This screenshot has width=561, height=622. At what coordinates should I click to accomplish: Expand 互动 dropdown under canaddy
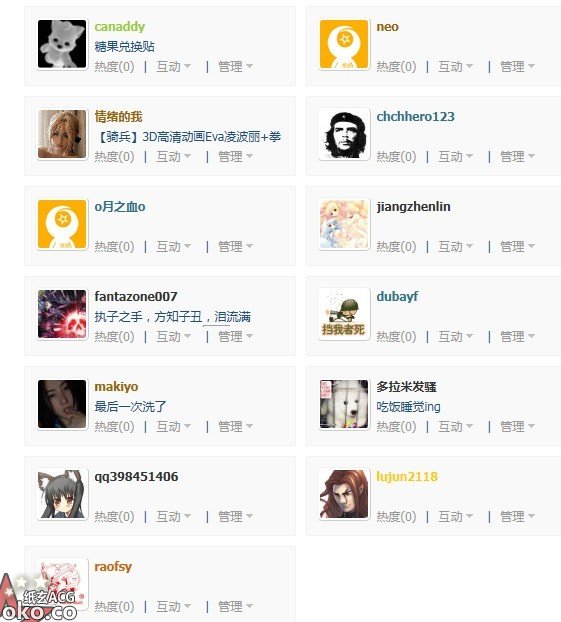pyautogui.click(x=174, y=67)
